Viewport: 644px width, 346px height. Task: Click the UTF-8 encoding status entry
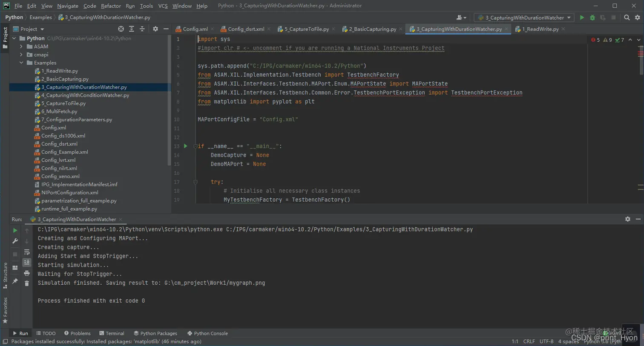546,341
